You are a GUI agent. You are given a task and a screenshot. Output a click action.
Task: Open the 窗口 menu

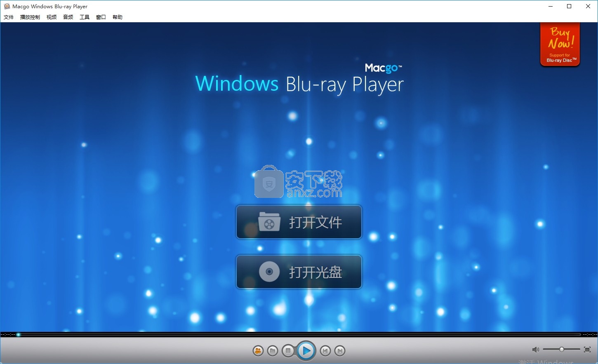click(101, 17)
